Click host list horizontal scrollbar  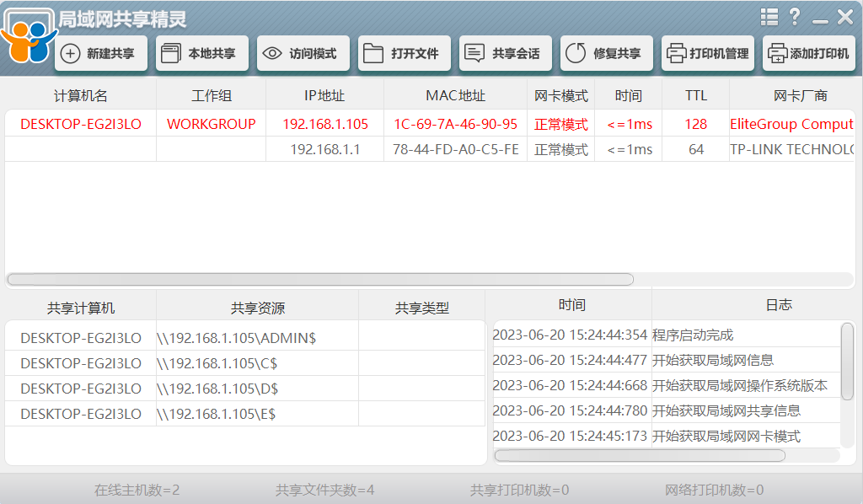pyautogui.click(x=320, y=280)
